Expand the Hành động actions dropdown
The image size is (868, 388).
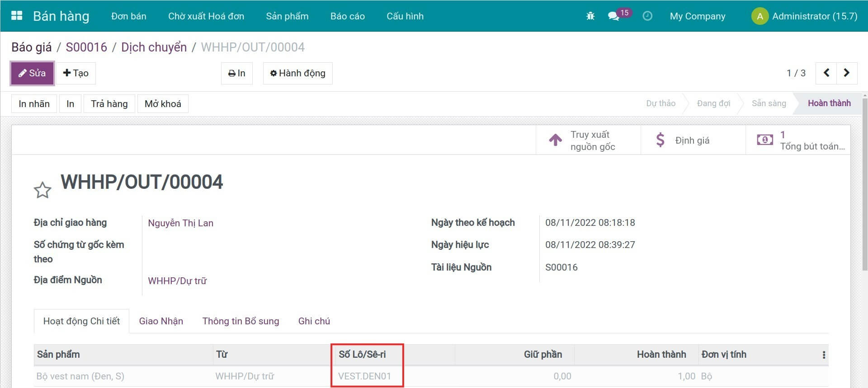[297, 73]
